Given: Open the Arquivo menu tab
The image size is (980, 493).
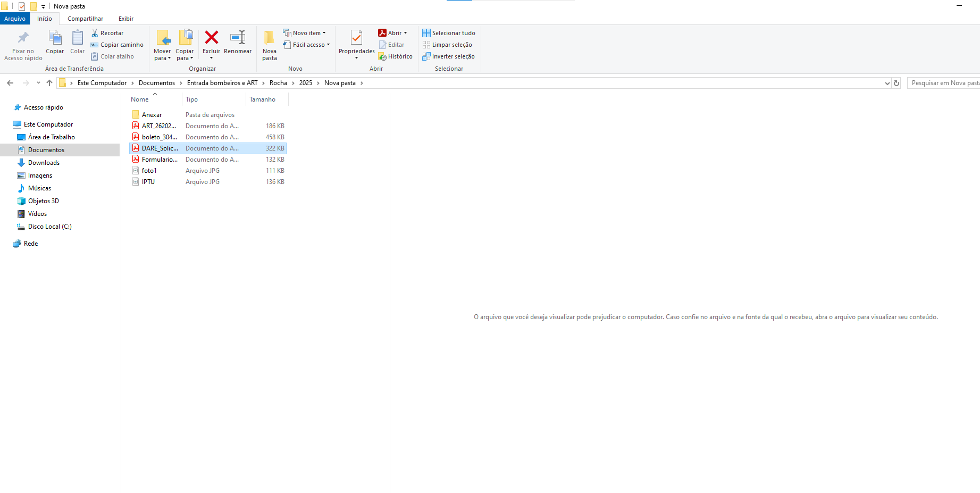Looking at the screenshot, I should click(15, 19).
